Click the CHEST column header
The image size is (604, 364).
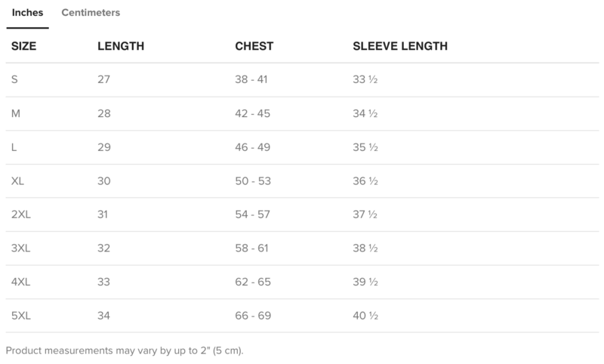tap(254, 46)
